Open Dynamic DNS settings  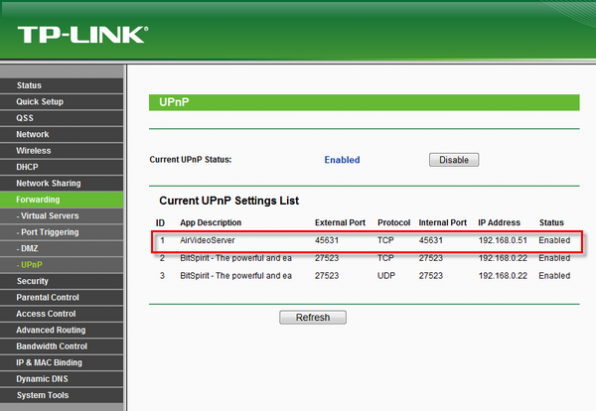pos(62,379)
